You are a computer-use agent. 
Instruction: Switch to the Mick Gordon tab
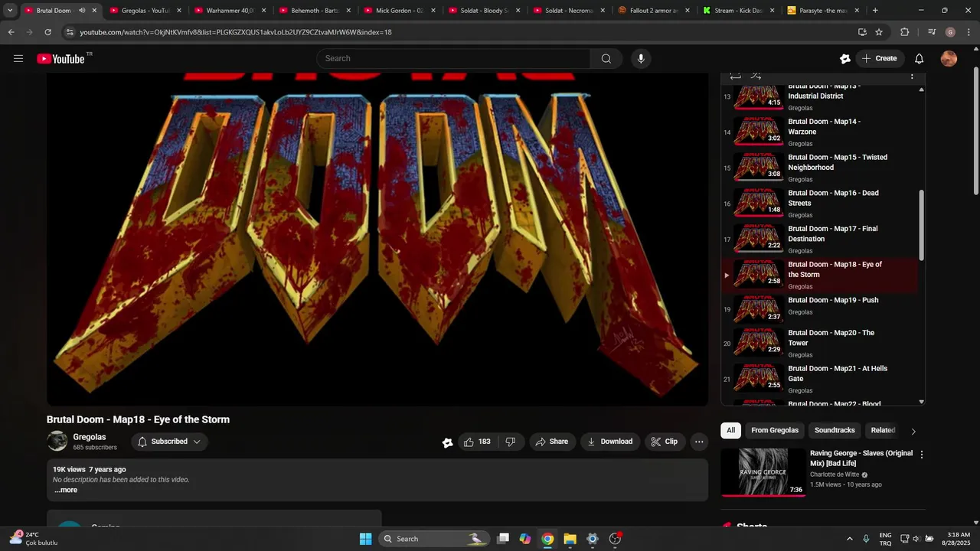tap(398, 11)
